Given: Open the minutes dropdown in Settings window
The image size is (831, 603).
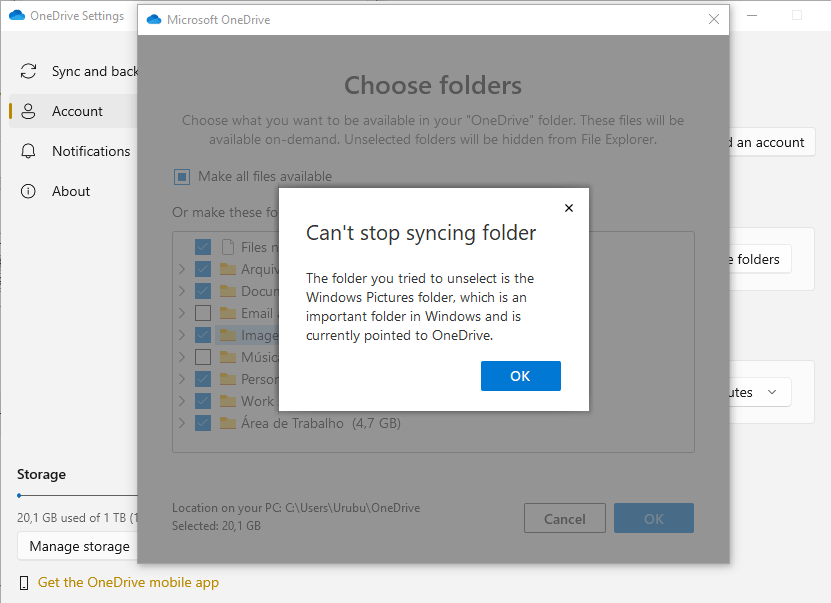Looking at the screenshot, I should tap(760, 392).
